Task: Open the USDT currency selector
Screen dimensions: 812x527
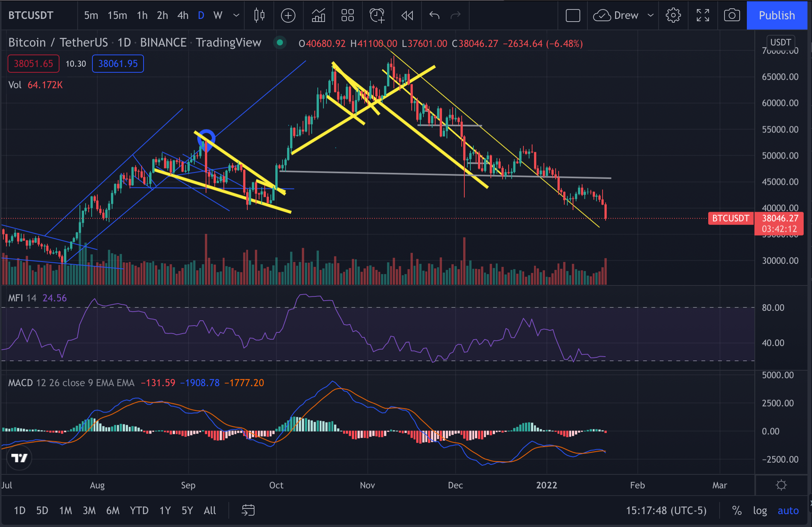Action: tap(781, 42)
